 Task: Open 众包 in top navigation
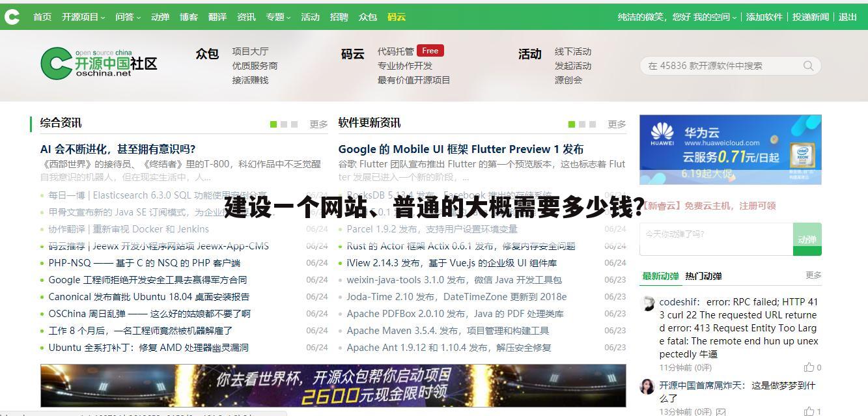coord(368,17)
